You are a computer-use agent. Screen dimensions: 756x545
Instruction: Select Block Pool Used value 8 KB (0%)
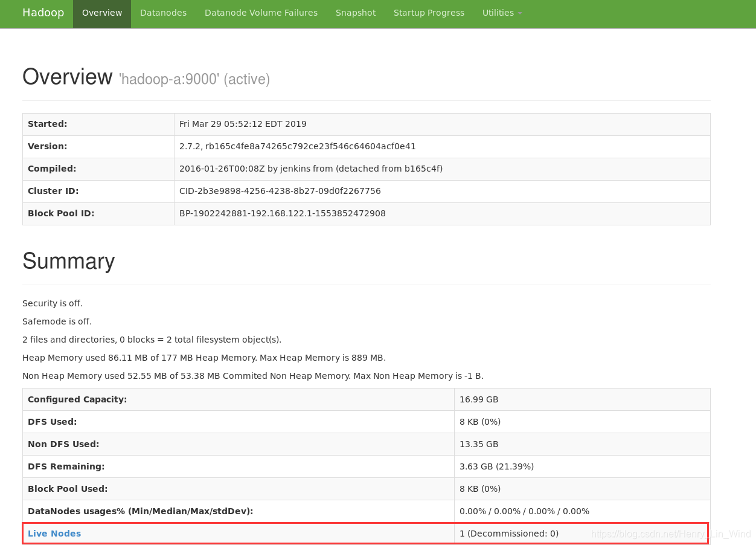(x=480, y=489)
